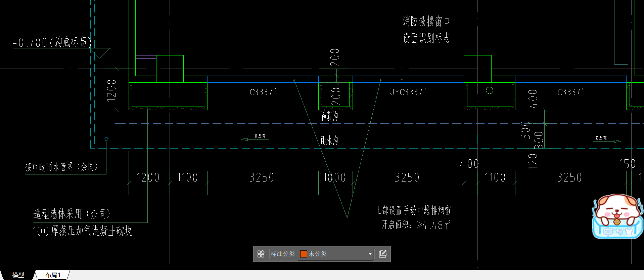Select the -0.700(沟底标高) elevation text
The height and width of the screenshot is (280, 644).
pos(52,42)
